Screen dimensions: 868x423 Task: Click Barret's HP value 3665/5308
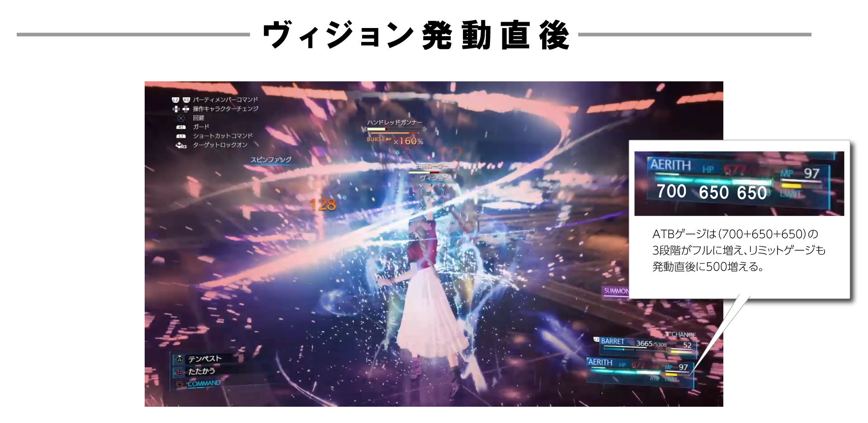coord(651,343)
